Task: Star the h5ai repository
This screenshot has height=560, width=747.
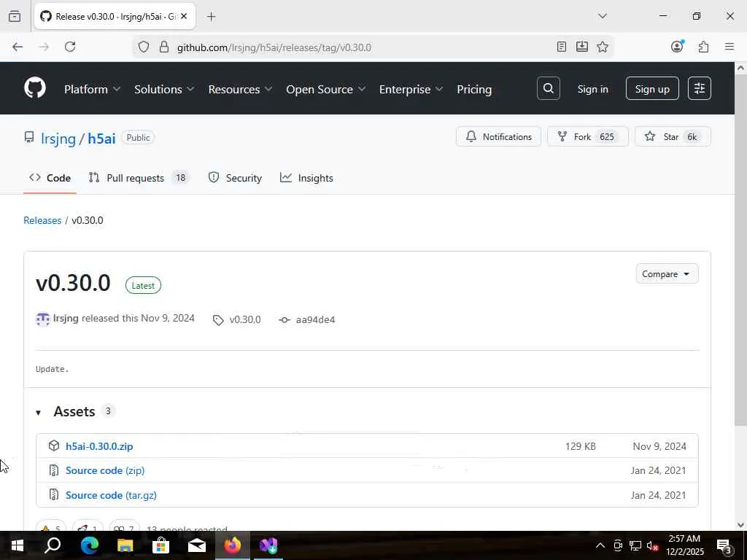Action: point(672,136)
